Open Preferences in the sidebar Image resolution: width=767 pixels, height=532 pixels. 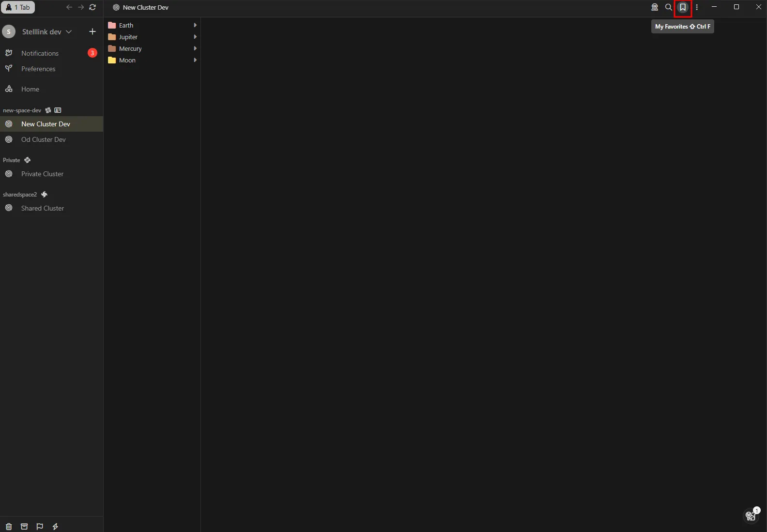[38, 69]
